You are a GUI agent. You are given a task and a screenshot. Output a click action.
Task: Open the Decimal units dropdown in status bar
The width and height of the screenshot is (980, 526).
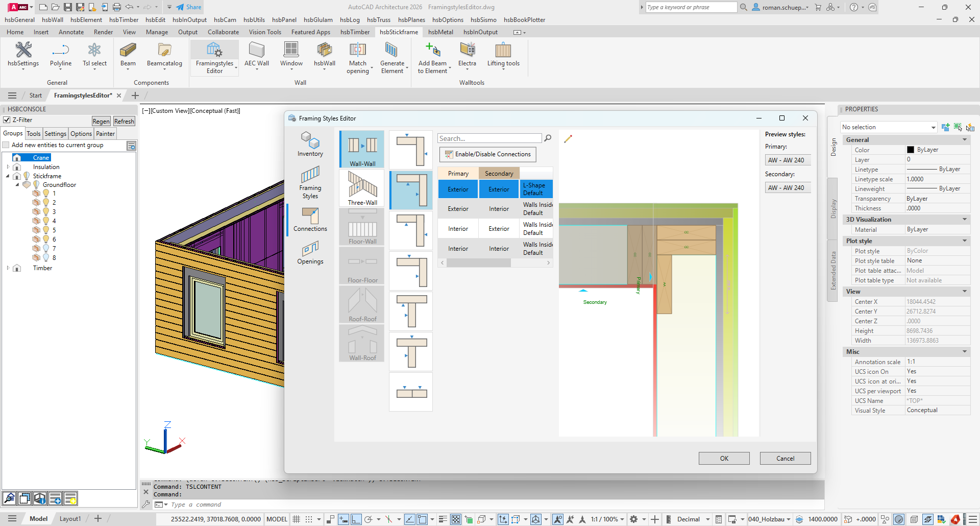tap(707, 519)
